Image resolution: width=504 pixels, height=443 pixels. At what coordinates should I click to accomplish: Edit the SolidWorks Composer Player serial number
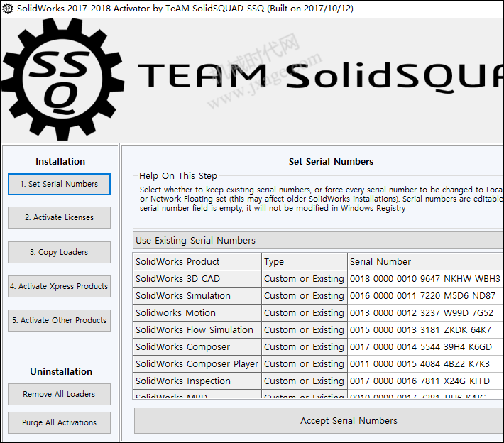426,364
